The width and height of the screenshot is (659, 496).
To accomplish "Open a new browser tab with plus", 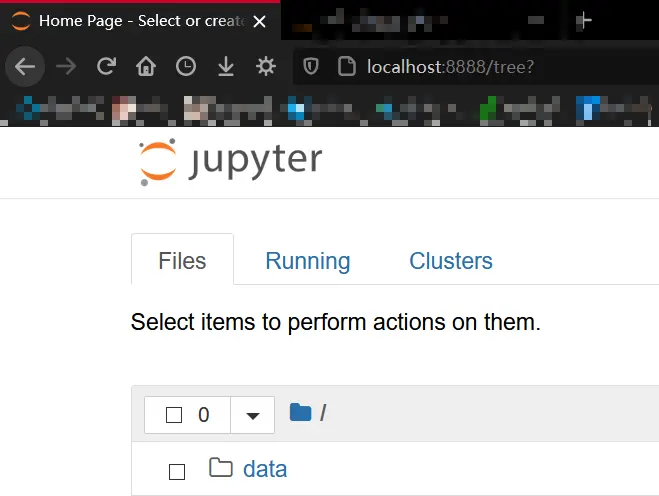I will tap(586, 20).
